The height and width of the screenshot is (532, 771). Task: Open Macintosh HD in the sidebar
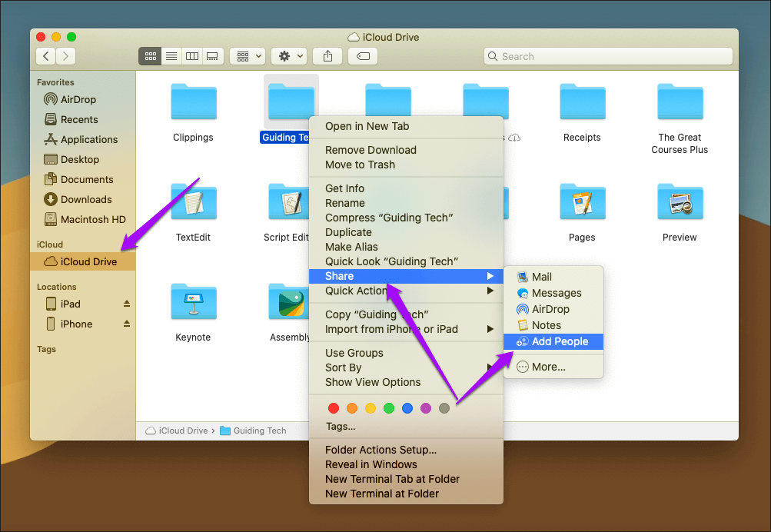point(82,219)
